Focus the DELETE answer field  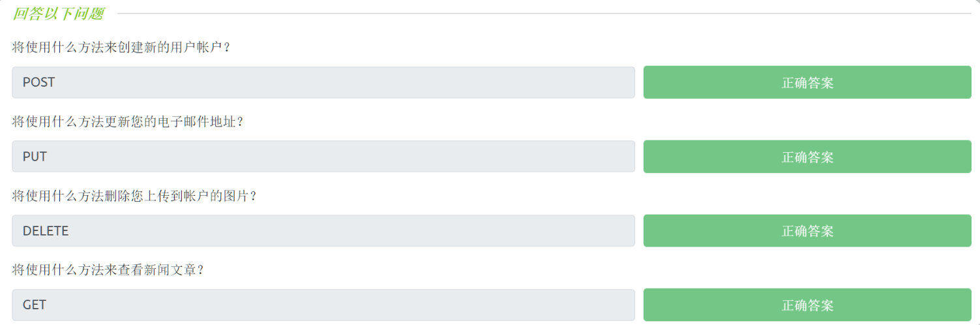coord(323,231)
